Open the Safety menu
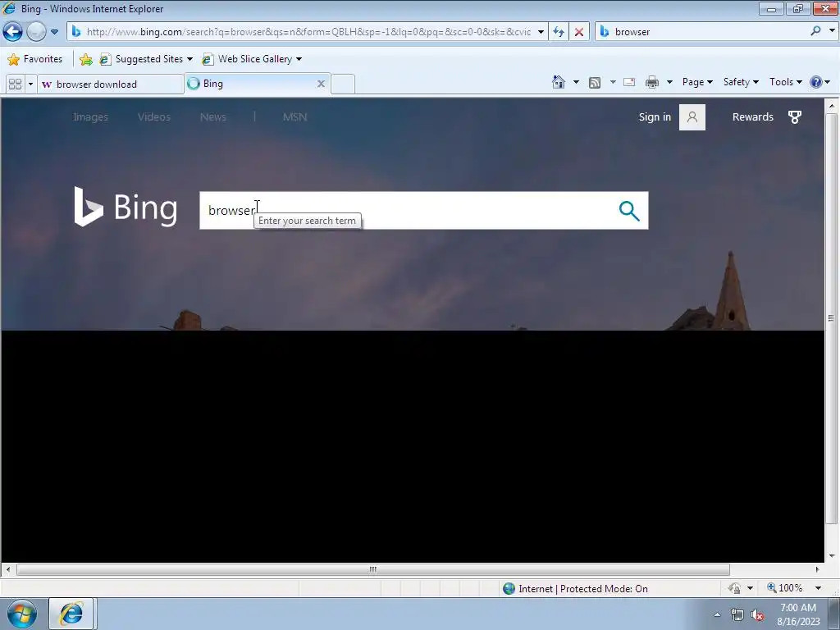This screenshot has width=840, height=630. 741,82
